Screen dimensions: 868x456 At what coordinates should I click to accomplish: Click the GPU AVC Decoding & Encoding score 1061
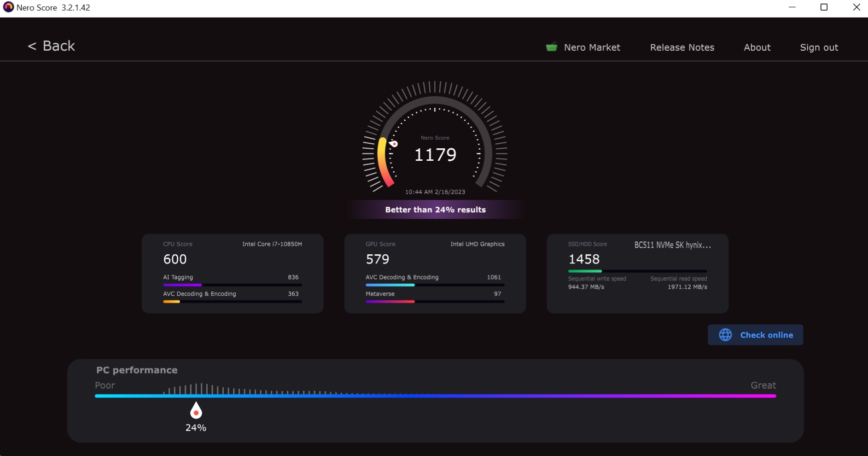point(494,277)
